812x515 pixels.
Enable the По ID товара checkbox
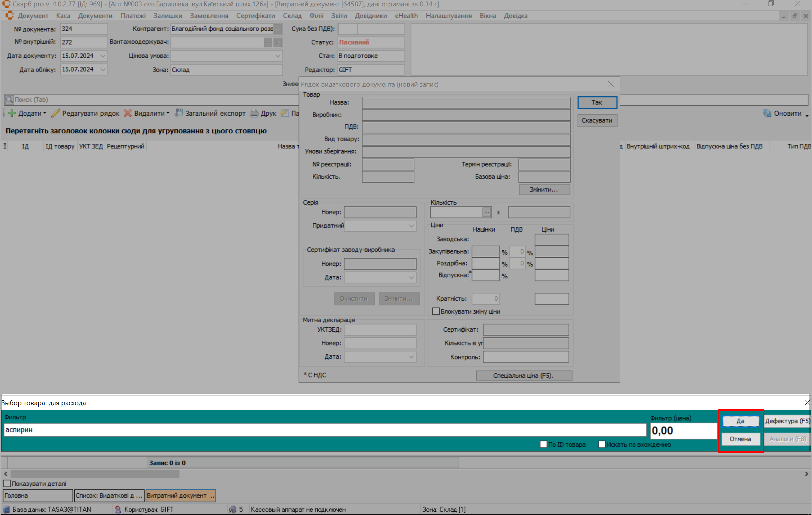543,444
